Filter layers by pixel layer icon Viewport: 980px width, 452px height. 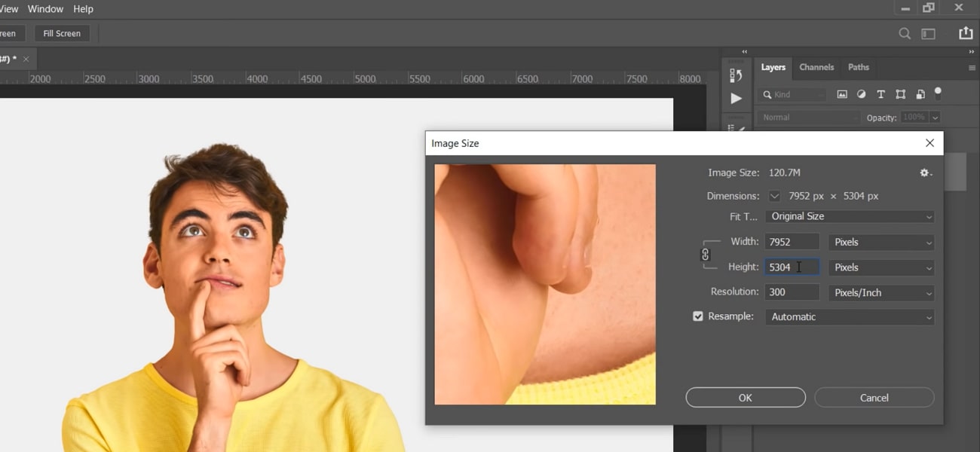842,95
